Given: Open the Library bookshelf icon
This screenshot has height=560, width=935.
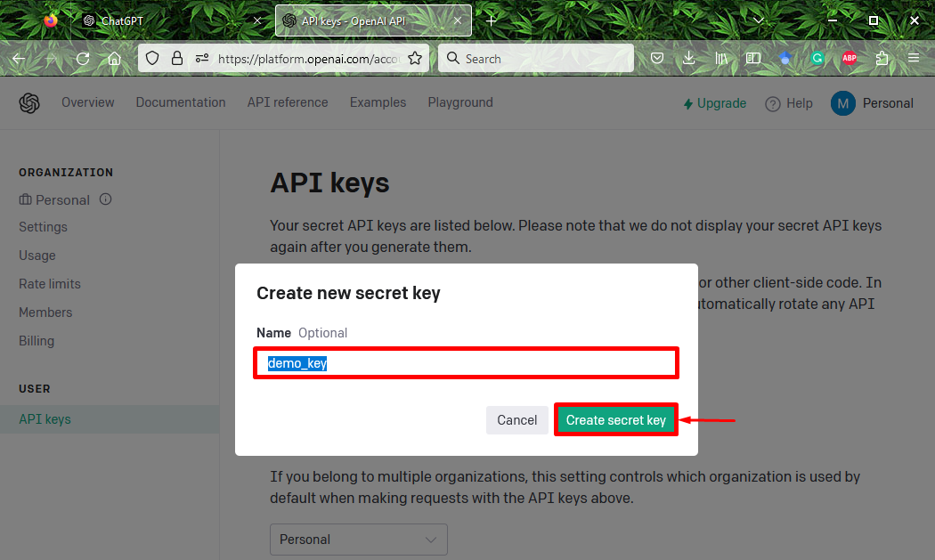Looking at the screenshot, I should point(721,59).
